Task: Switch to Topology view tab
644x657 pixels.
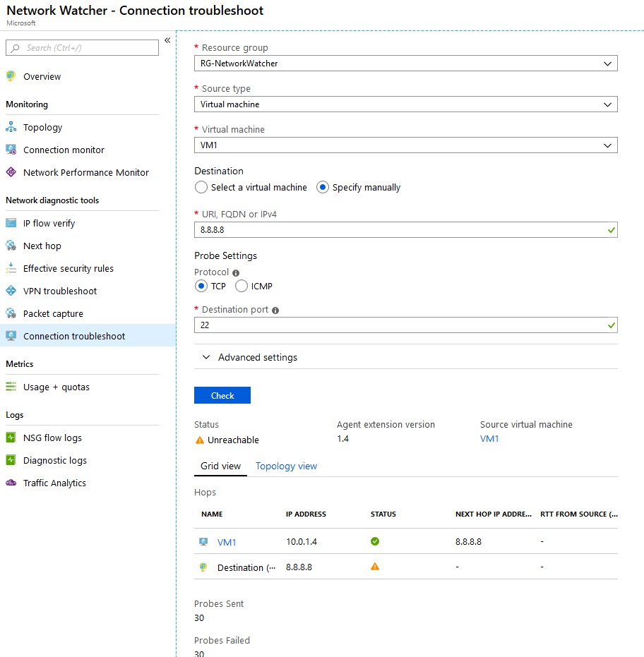Action: pos(287,466)
